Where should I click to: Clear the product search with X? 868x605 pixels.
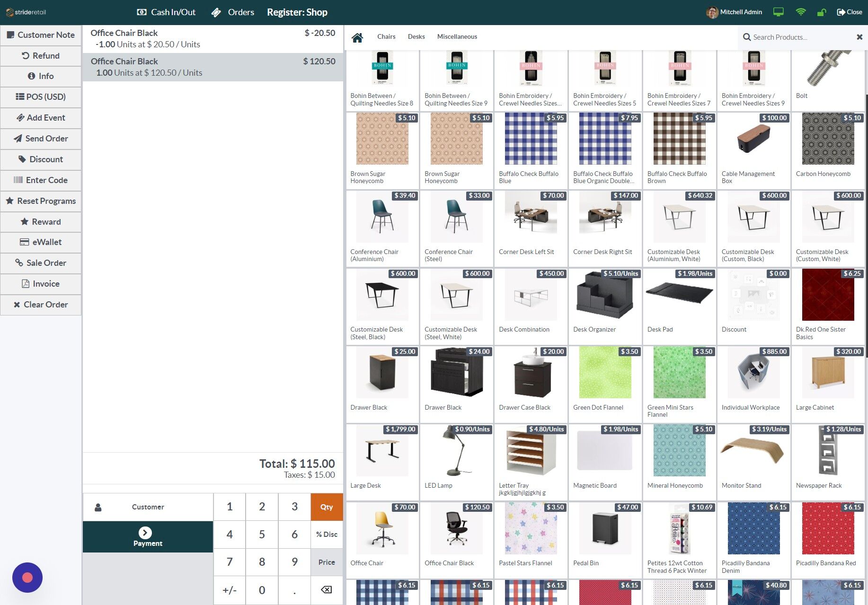point(859,37)
